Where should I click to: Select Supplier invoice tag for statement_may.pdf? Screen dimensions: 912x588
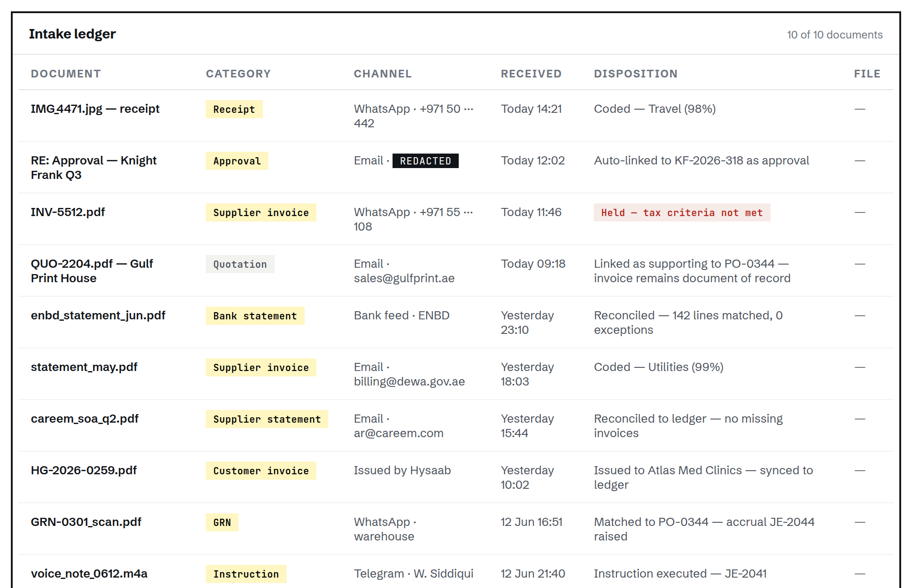[x=261, y=367]
